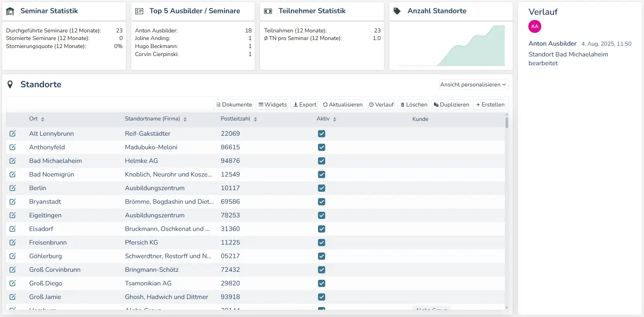This screenshot has width=644, height=317.
Task: Click the AA avatar in Verlauf
Action: (535, 26)
